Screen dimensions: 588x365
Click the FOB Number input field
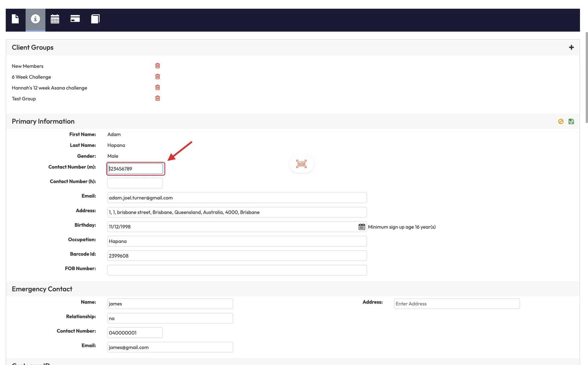(237, 270)
